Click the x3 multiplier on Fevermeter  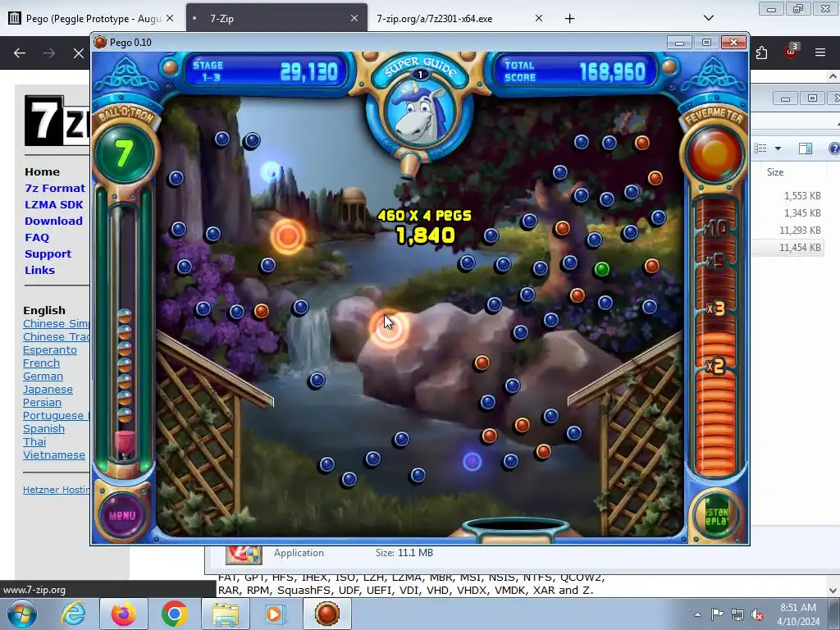[715, 308]
